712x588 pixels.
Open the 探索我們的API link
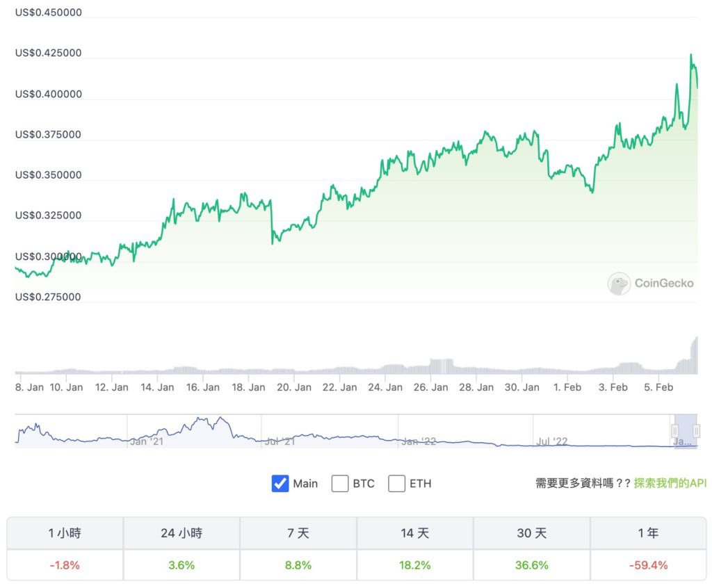670,482
